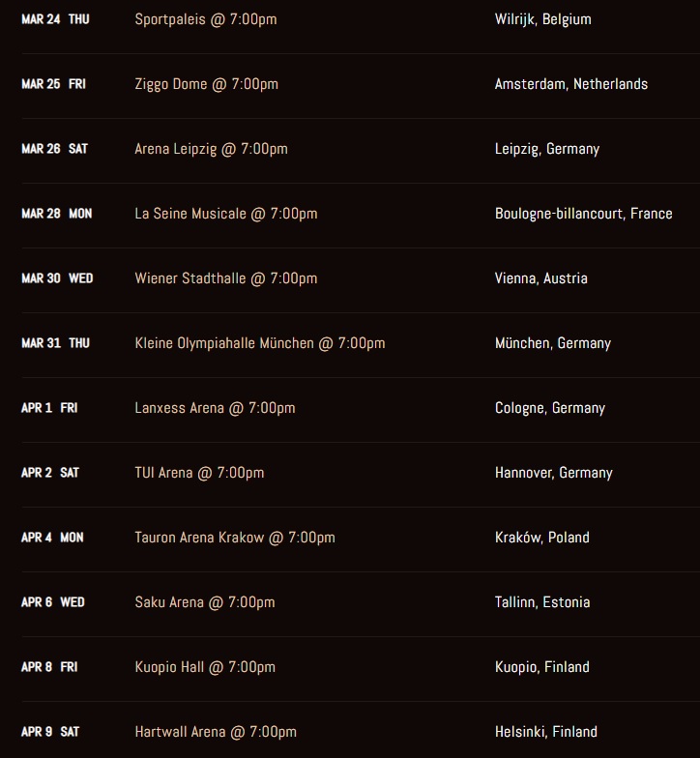Open Kleine Olympiahalle München @ 7:00pm show
Image resolution: width=700 pixels, height=758 pixels.
[260, 343]
